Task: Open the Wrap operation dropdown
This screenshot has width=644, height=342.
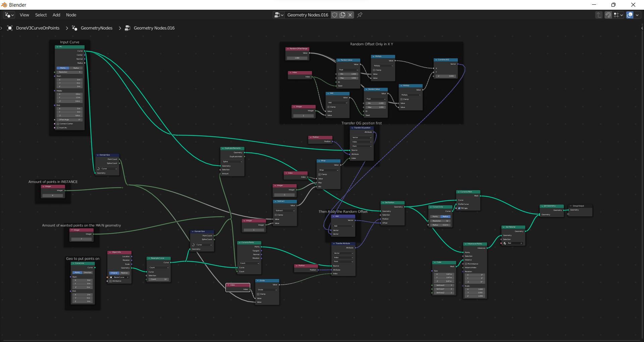Action: coord(329,170)
